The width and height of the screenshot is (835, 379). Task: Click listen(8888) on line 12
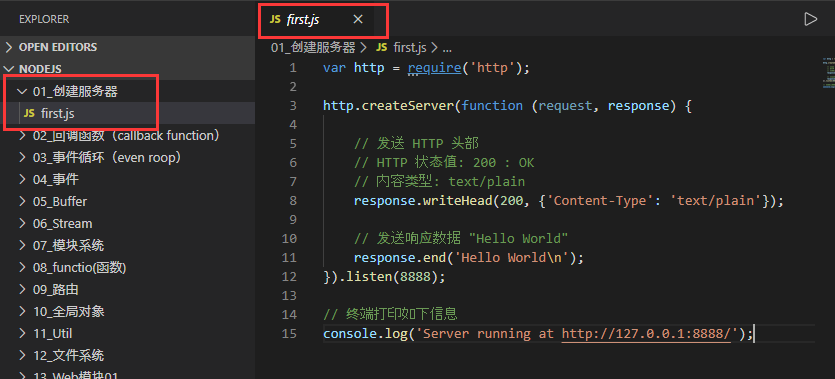392,277
